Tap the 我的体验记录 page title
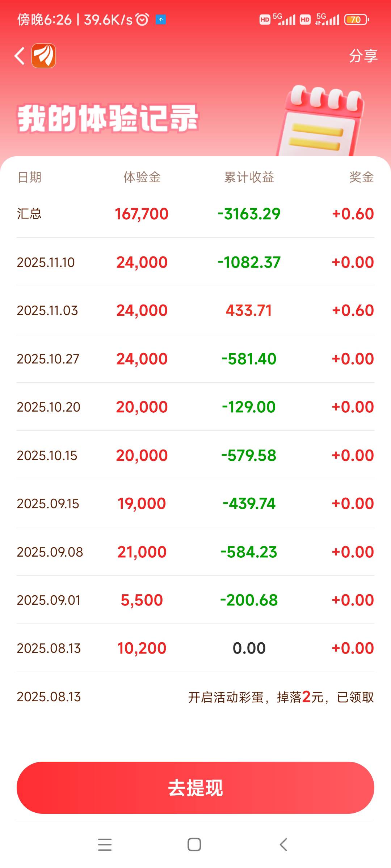391x868 pixels. click(x=108, y=119)
